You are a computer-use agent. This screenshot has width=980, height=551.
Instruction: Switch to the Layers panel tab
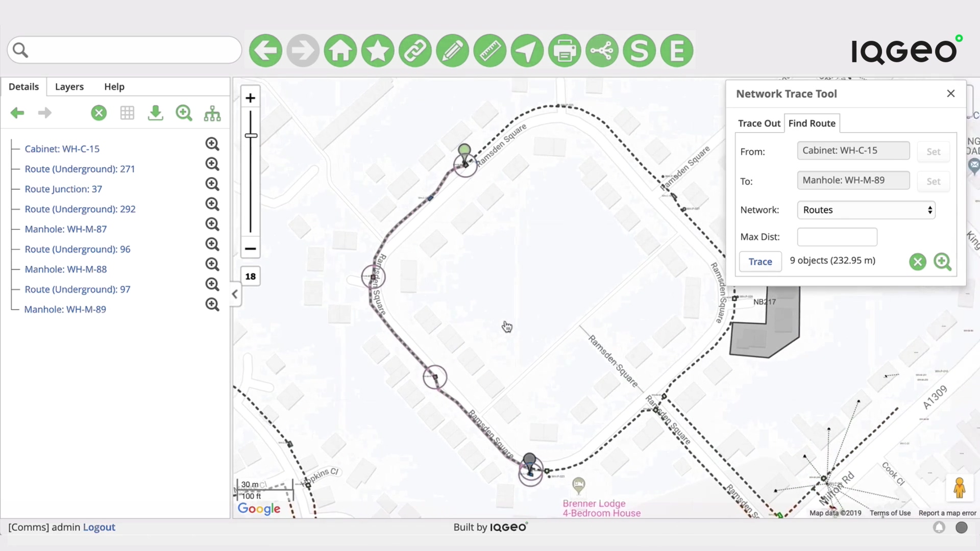tap(69, 86)
